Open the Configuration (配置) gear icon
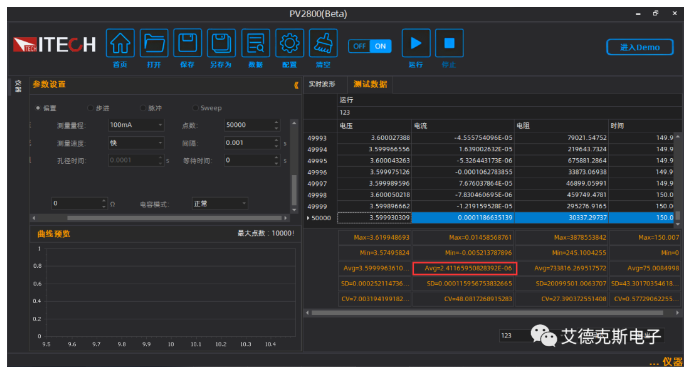Viewport: 689px width, 373px height. point(289,43)
